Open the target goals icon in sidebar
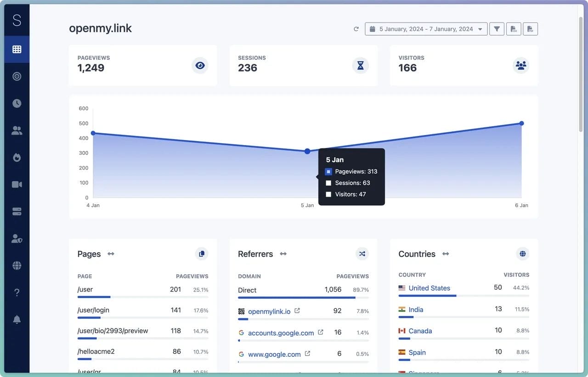588x377 pixels. click(17, 76)
